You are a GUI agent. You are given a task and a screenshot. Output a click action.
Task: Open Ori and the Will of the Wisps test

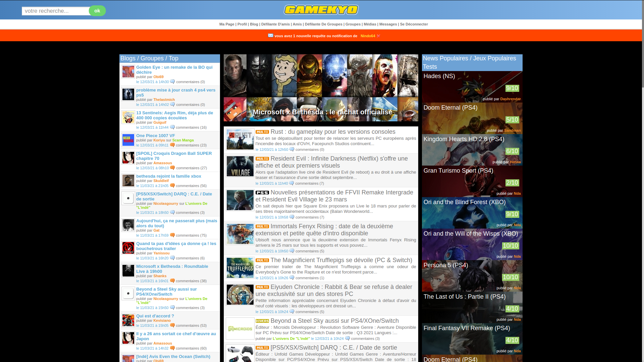tap(472, 244)
